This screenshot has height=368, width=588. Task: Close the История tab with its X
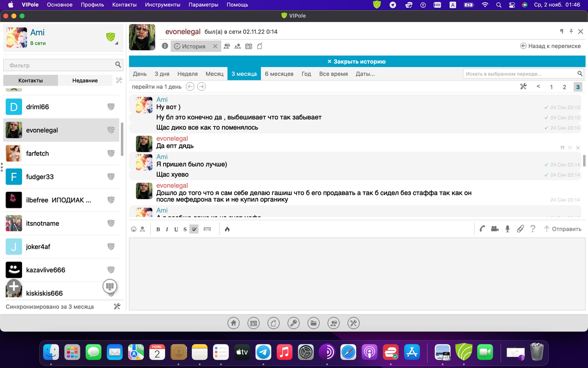click(x=215, y=46)
